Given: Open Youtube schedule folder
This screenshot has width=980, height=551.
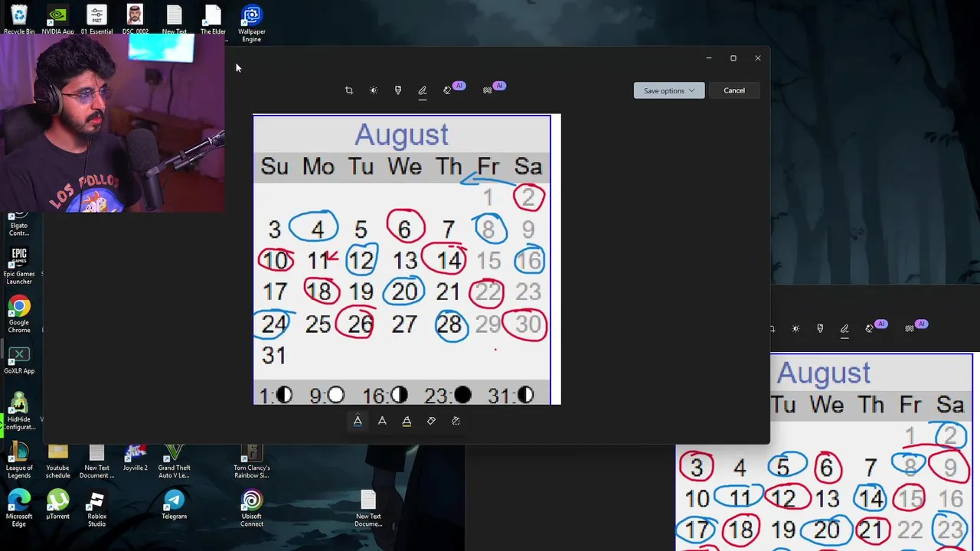Looking at the screenshot, I should click(x=58, y=460).
